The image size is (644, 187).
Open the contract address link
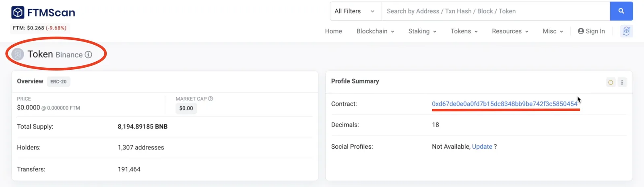tap(504, 104)
